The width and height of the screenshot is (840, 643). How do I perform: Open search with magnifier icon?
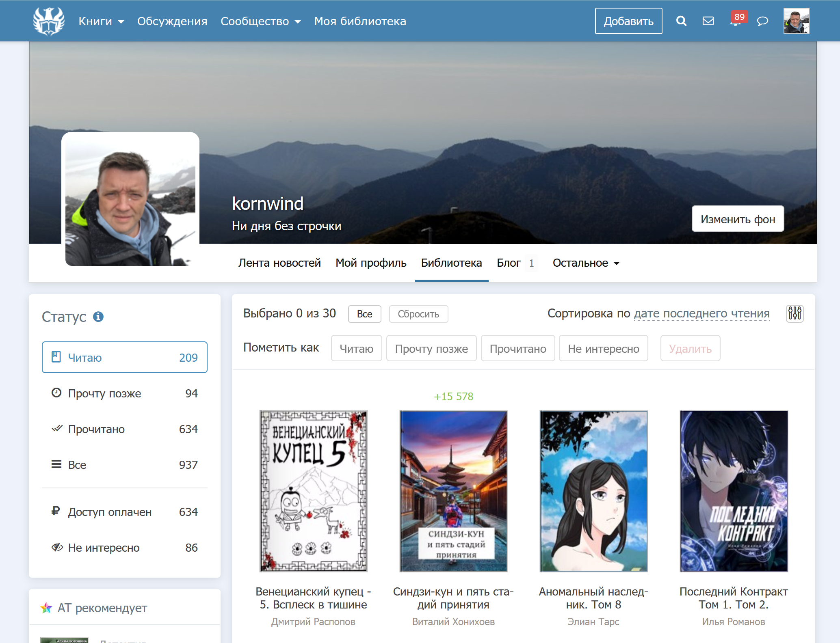681,21
